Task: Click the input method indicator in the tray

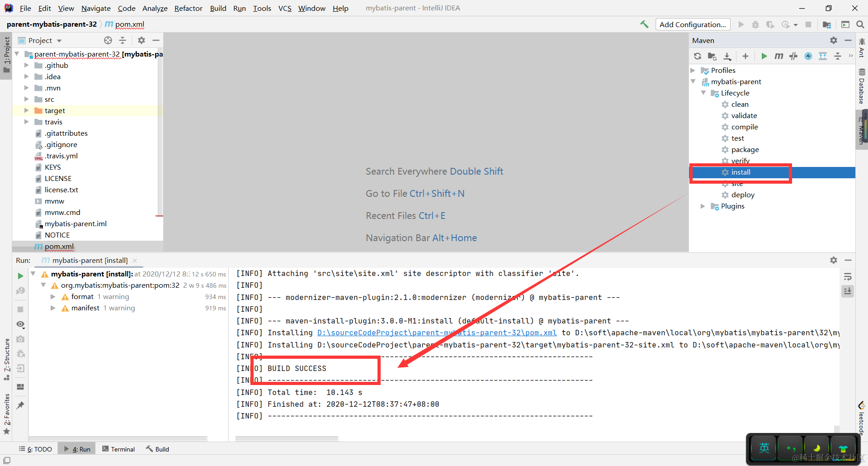Action: (x=764, y=448)
